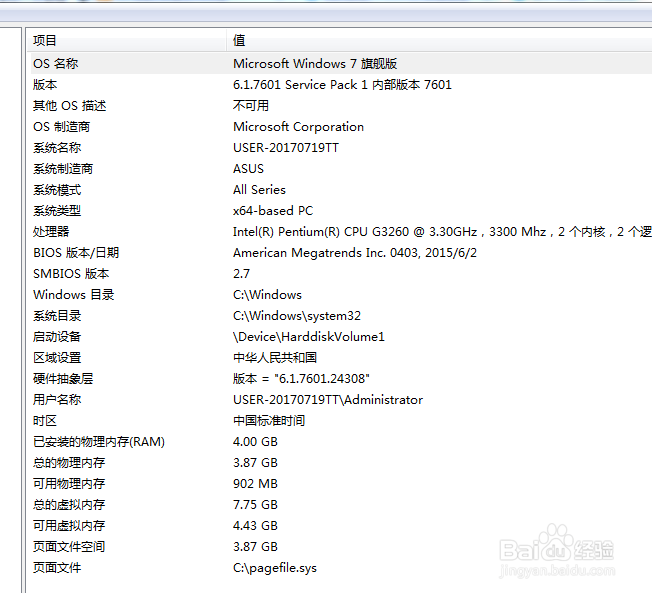Select the 启动设备 row label
This screenshot has width=652, height=593.
(57, 337)
